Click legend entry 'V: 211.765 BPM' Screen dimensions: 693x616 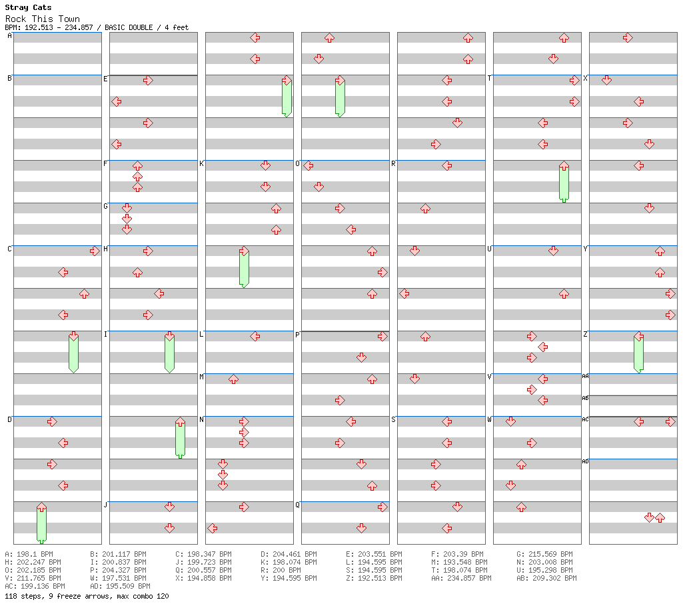(x=33, y=578)
